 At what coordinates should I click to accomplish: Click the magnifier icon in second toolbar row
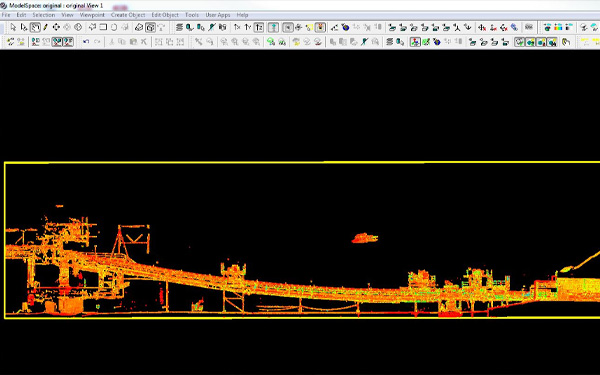click(x=375, y=42)
